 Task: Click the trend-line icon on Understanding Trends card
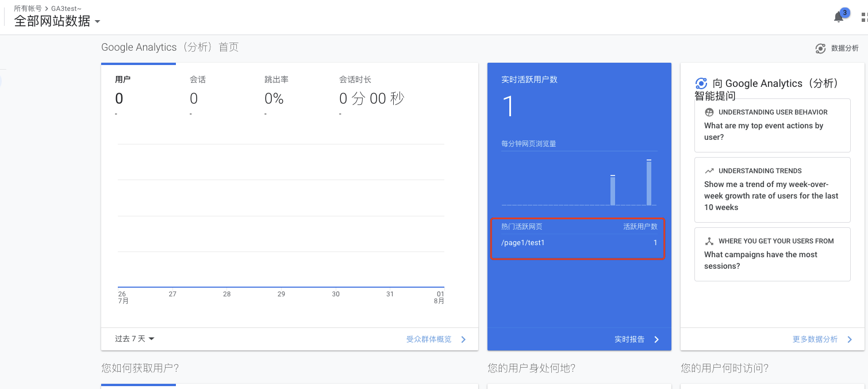(x=709, y=170)
